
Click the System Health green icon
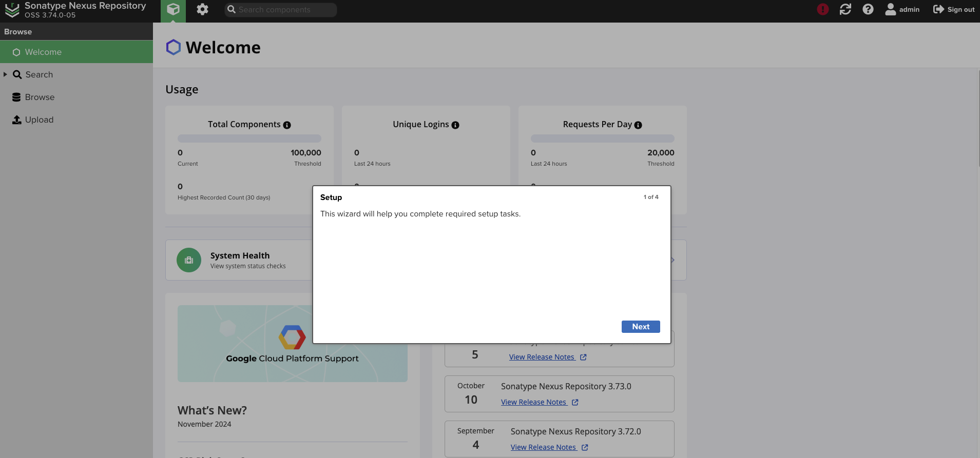pos(189,260)
